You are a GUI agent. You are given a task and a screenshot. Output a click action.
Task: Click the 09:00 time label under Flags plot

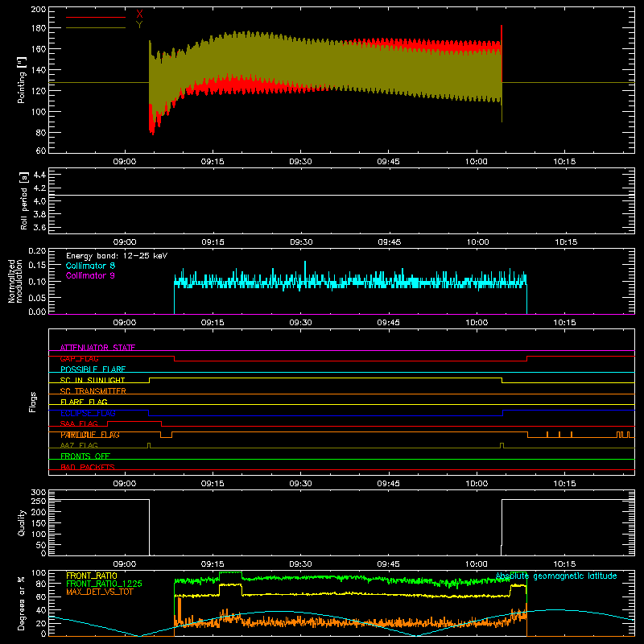(x=125, y=484)
